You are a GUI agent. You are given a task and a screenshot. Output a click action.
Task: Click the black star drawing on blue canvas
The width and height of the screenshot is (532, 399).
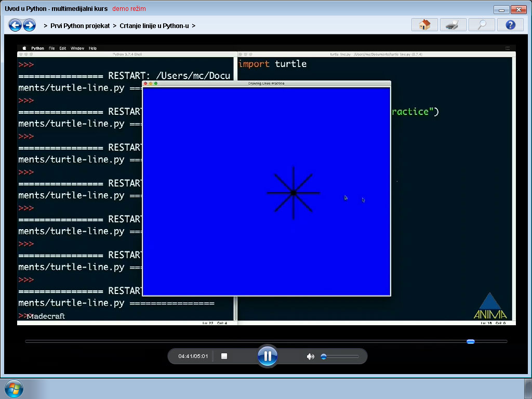coord(294,193)
